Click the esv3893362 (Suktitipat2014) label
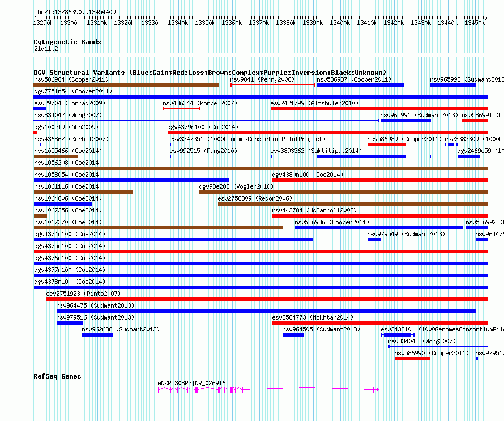This screenshot has height=421, width=504. pyautogui.click(x=316, y=151)
